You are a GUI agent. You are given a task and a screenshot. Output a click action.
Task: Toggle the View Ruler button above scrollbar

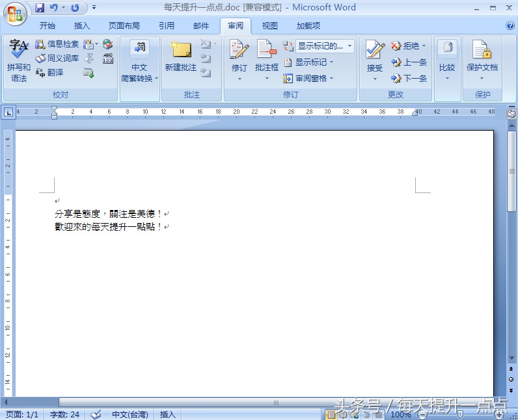pos(511,114)
